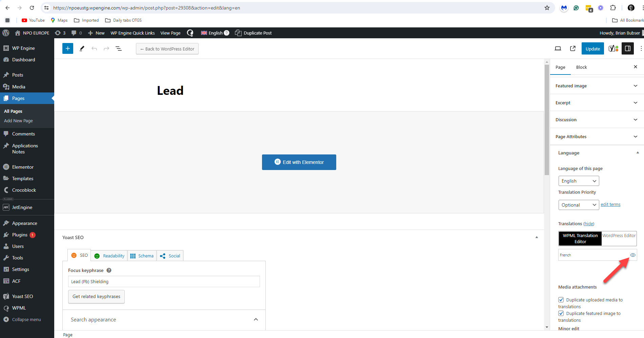Viewport: 644px width, 338px height.
Task: Open the editor three-dot Options menu
Action: tap(641, 48)
